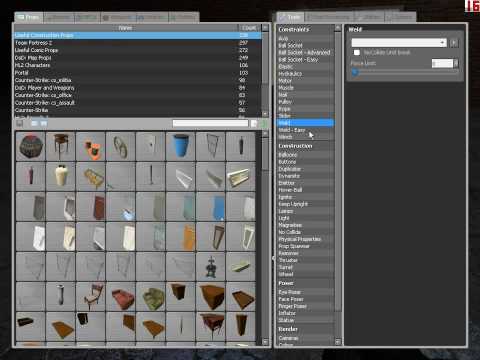480x360 pixels.
Task: Select the HL2 Characters category row
Action: [138, 65]
